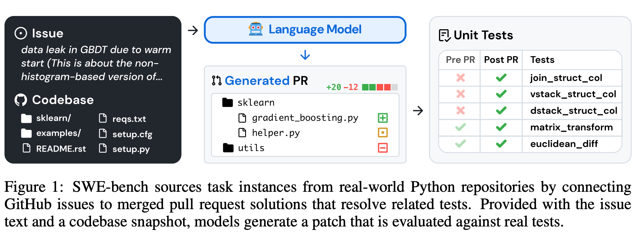This screenshot has height=236, width=644.
Task: Select the 'reqs.txt' file name
Action: pyautogui.click(x=129, y=119)
